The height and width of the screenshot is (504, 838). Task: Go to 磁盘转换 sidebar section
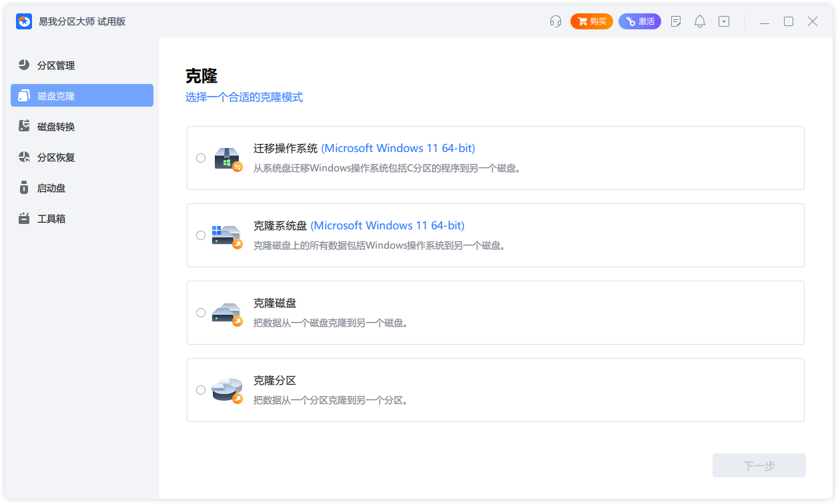pos(82,126)
